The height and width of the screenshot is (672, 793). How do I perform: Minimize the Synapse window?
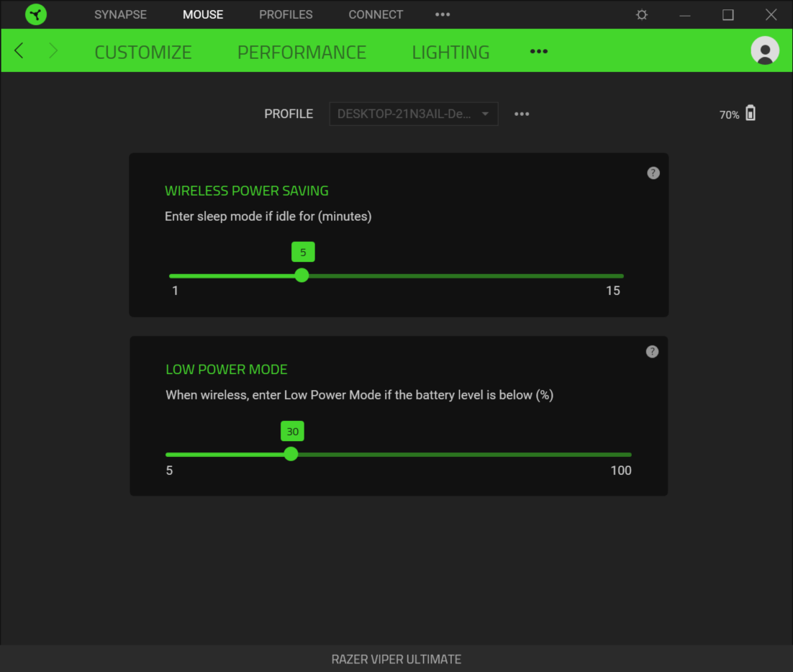tap(685, 15)
